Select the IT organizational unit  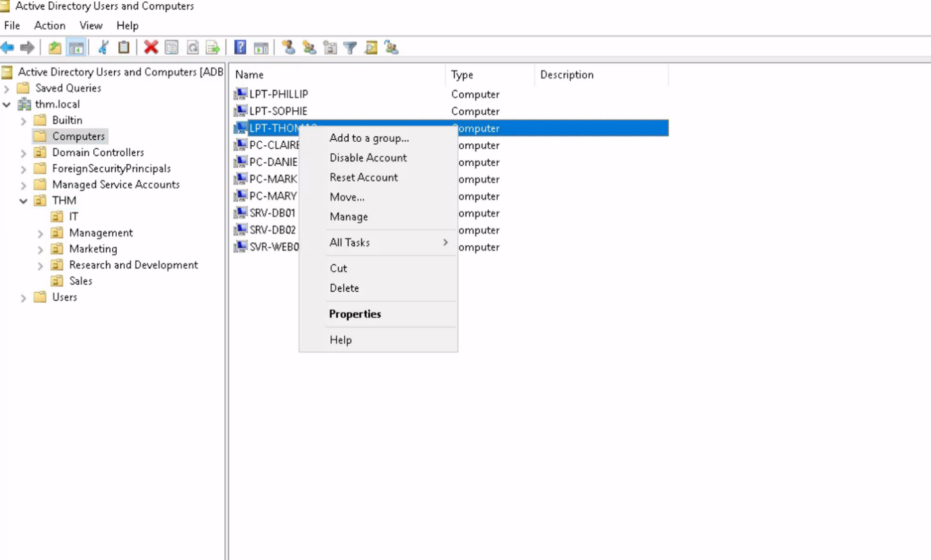point(74,217)
